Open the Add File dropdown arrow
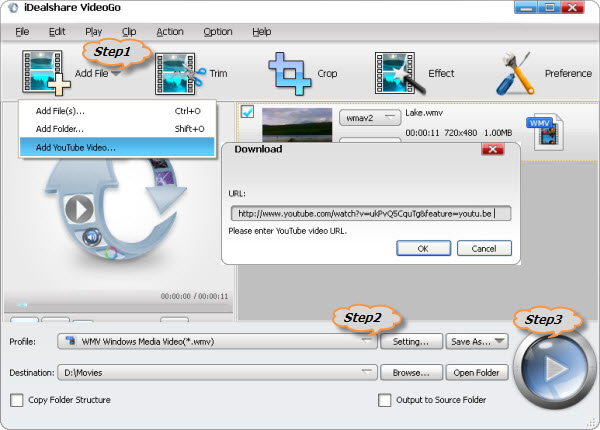Image resolution: width=600 pixels, height=430 pixels. click(116, 73)
